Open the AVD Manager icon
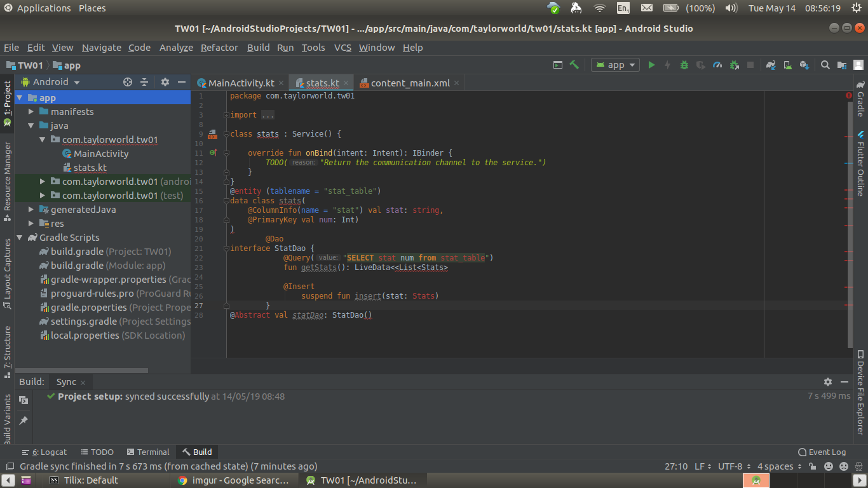This screenshot has height=488, width=868. click(x=787, y=65)
